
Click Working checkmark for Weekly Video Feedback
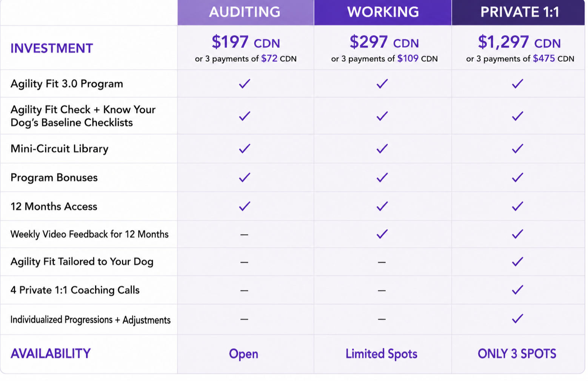(x=382, y=234)
